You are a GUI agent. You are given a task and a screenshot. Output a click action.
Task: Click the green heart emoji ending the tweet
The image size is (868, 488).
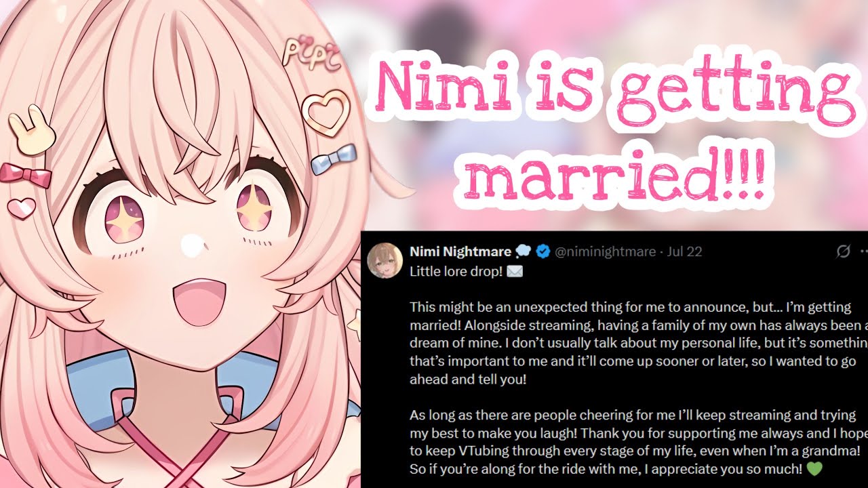click(x=816, y=468)
